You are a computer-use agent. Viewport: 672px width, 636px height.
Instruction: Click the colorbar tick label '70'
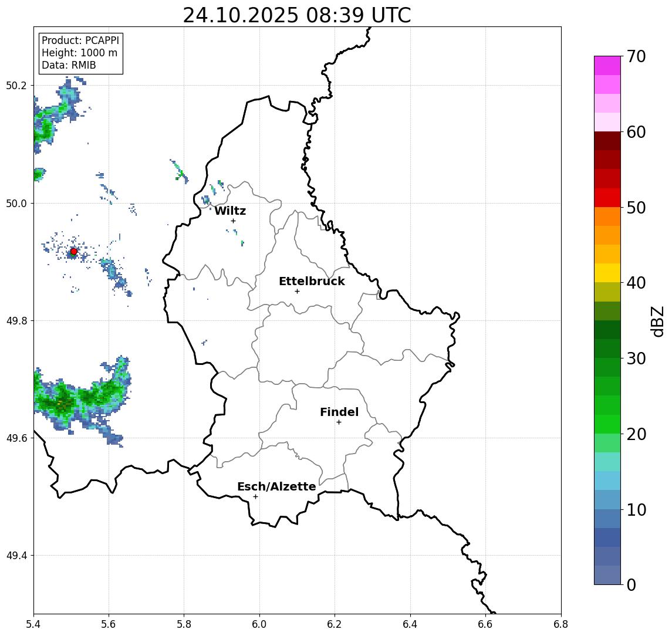(x=636, y=56)
